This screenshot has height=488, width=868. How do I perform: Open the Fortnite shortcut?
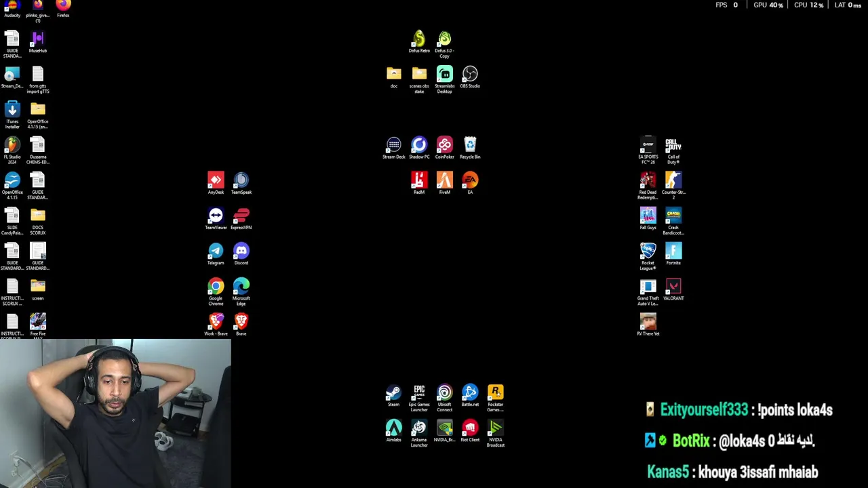(x=673, y=254)
